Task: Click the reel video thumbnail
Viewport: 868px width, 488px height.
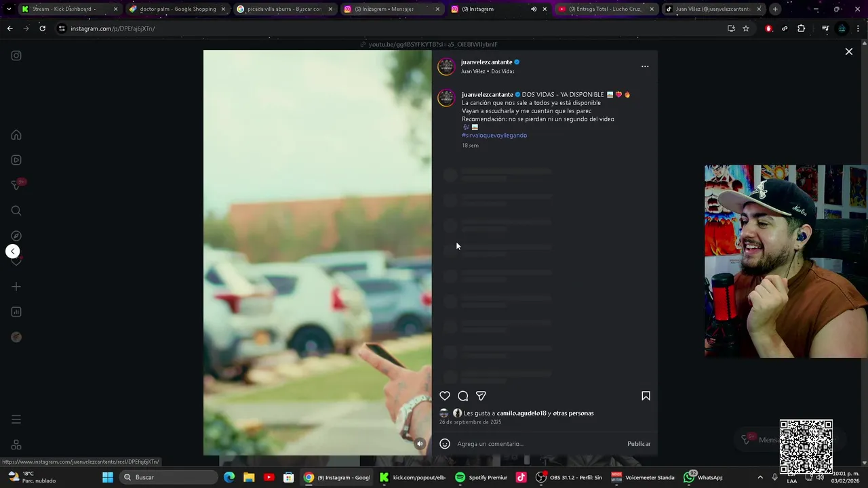Action: click(317, 252)
